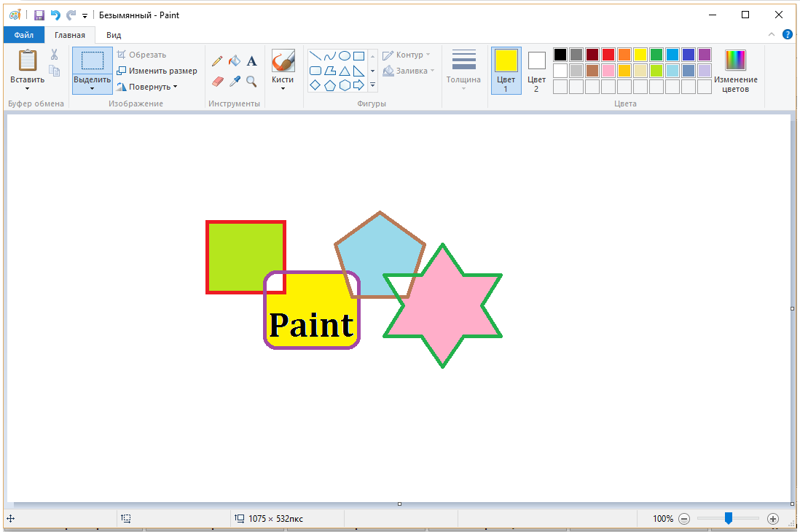Switch to the Главная tab

click(x=70, y=35)
